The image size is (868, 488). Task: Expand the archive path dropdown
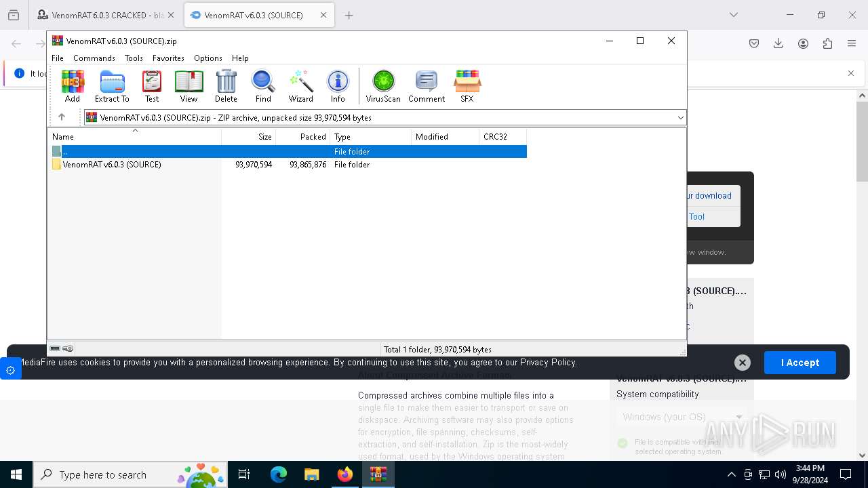pos(680,118)
